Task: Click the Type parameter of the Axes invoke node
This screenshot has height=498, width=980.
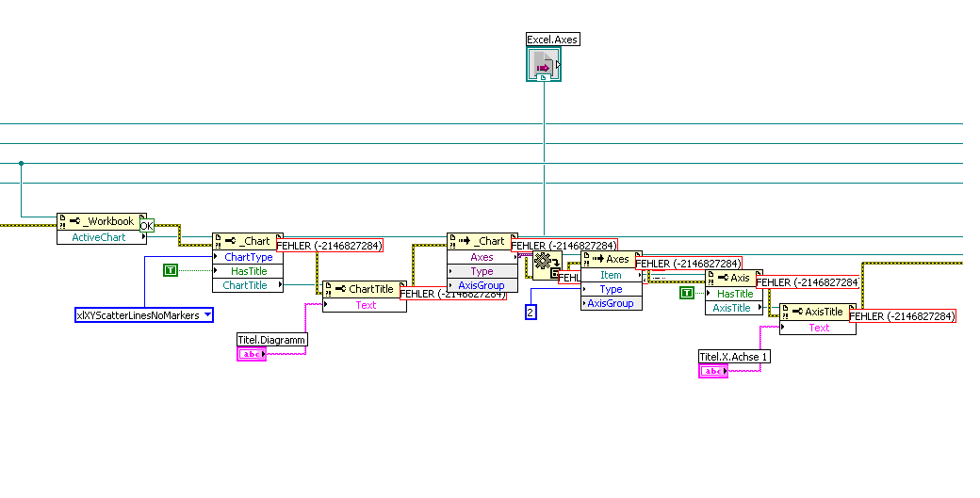Action: point(612,289)
